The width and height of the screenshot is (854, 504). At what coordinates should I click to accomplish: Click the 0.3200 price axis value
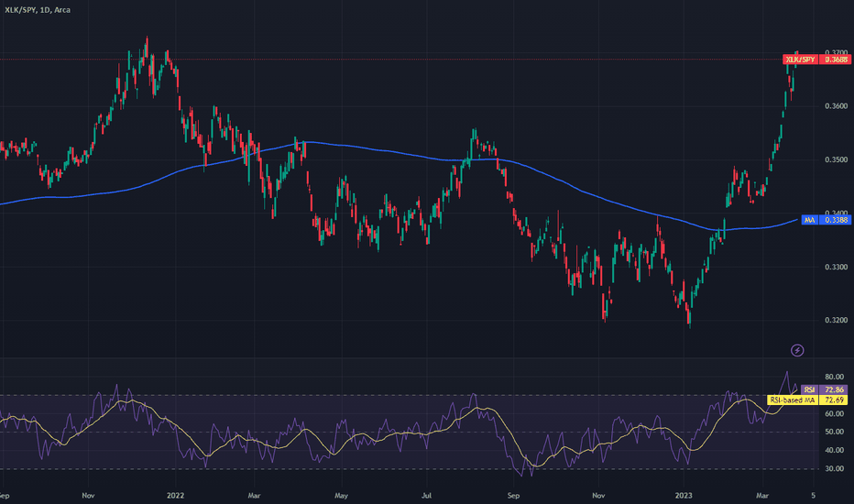(836, 321)
